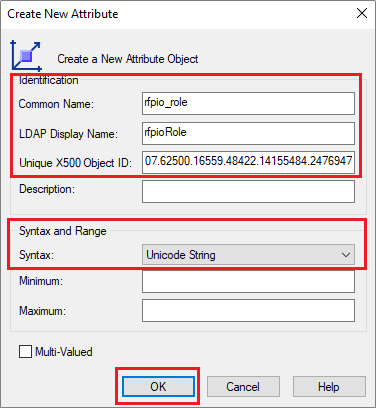This screenshot has width=376, height=408.
Task: Click the Unique X500 Object ID field
Action: point(248,162)
